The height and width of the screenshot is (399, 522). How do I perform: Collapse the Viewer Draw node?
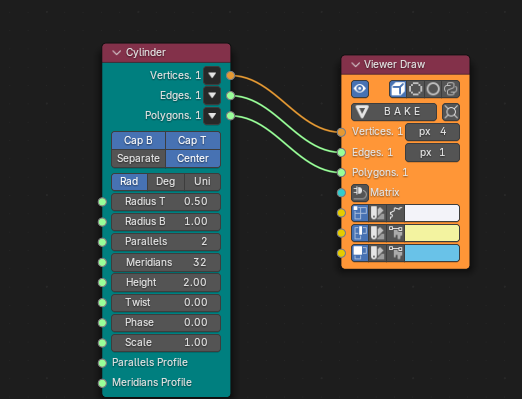tap(356, 64)
